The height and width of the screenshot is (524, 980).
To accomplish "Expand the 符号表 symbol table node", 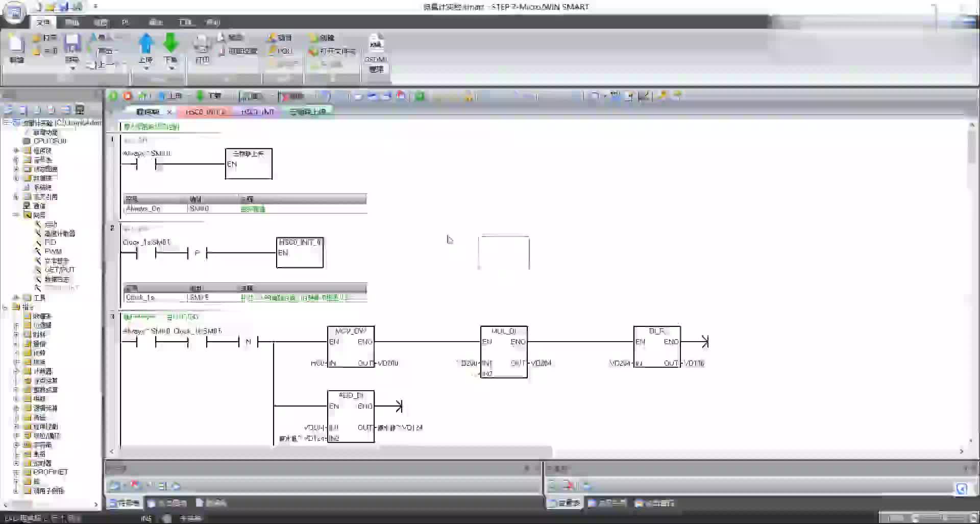I will pyautogui.click(x=16, y=160).
